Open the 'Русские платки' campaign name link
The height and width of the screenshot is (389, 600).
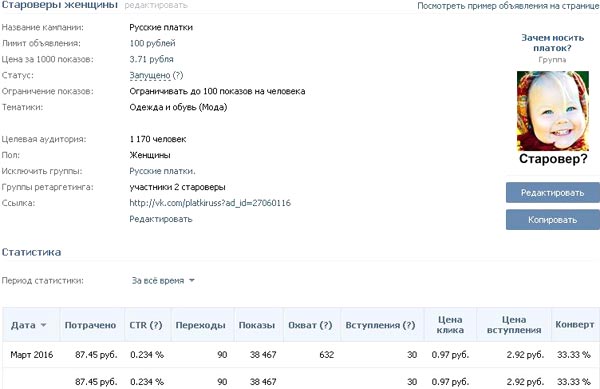point(161,28)
